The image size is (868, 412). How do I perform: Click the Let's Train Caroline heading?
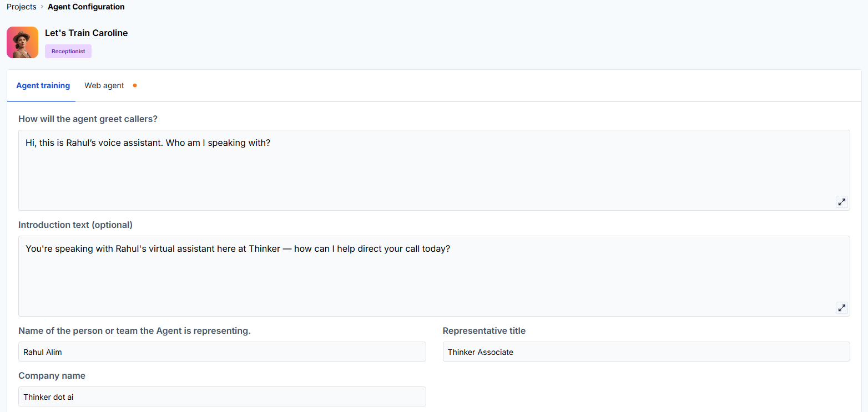tap(87, 33)
